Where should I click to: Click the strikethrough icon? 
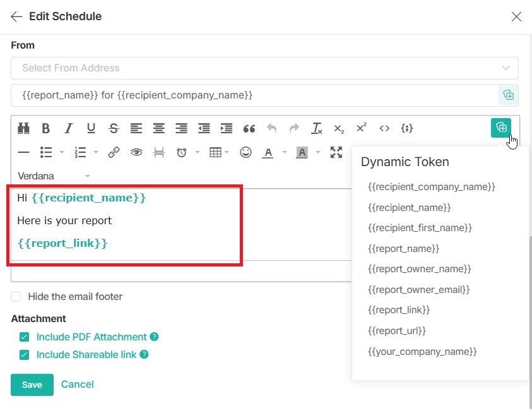click(x=114, y=128)
